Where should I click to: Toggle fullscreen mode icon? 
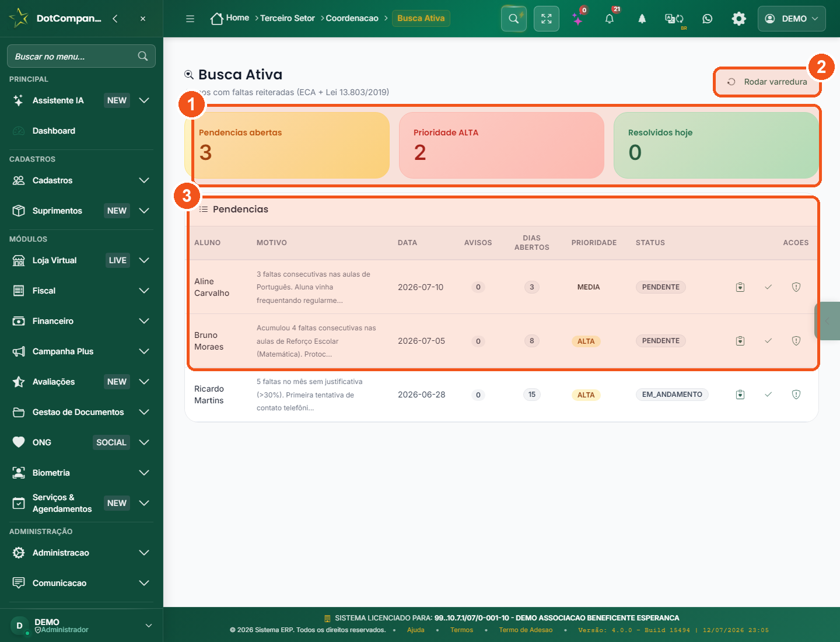[547, 19]
